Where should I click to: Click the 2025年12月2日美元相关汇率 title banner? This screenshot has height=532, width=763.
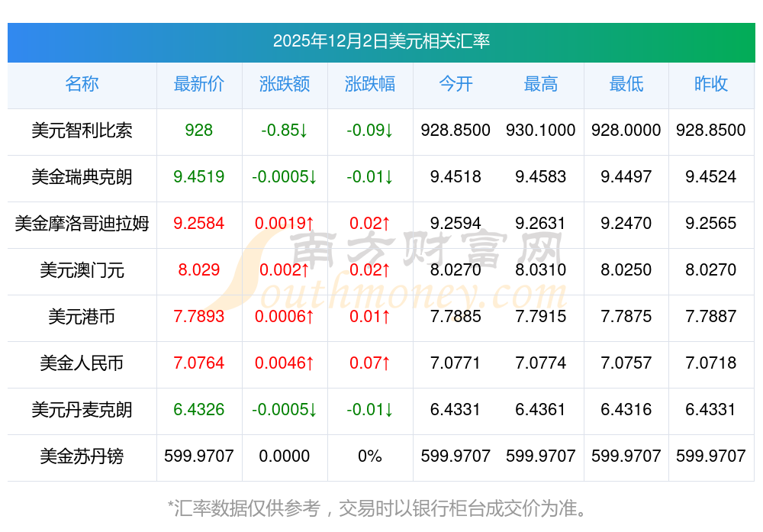click(381, 41)
